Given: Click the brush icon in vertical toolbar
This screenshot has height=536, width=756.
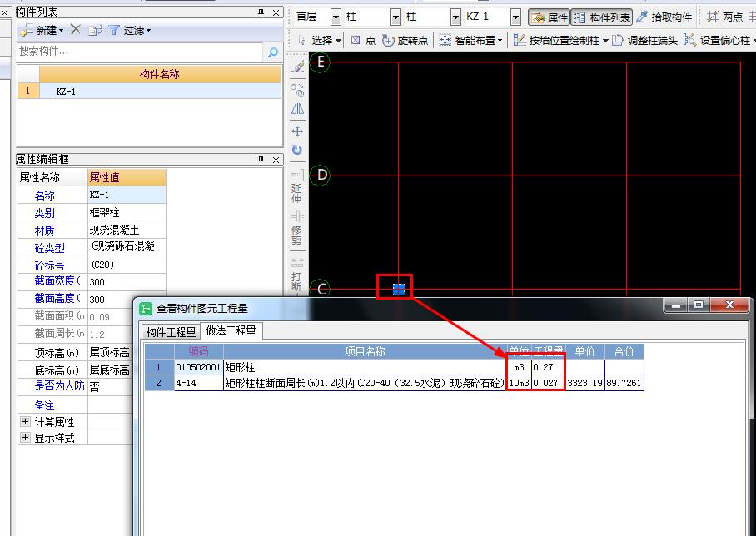Looking at the screenshot, I should (x=297, y=67).
